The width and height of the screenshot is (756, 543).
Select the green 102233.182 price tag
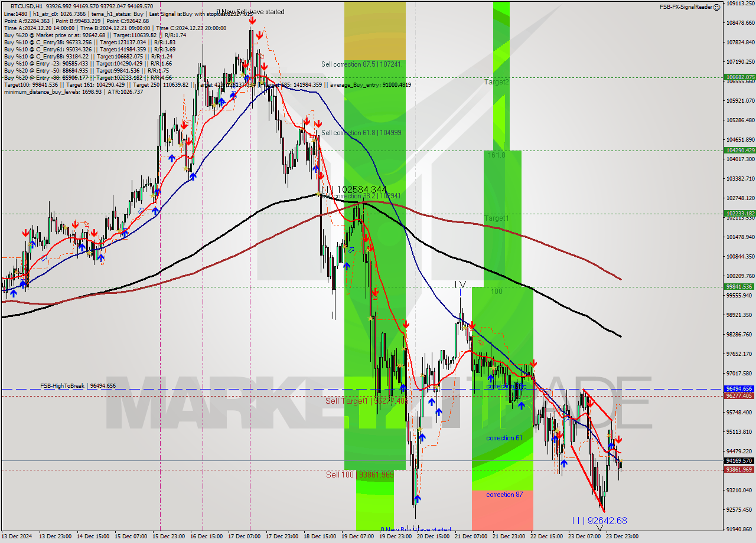[739, 214]
